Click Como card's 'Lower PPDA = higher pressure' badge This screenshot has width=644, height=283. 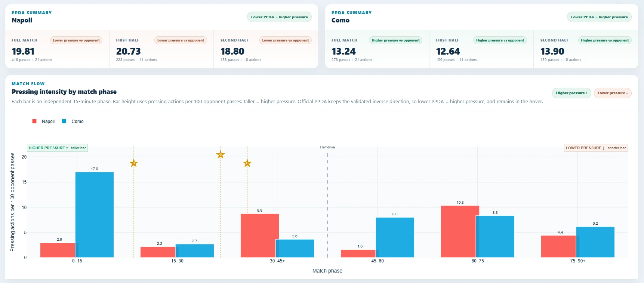(x=599, y=17)
